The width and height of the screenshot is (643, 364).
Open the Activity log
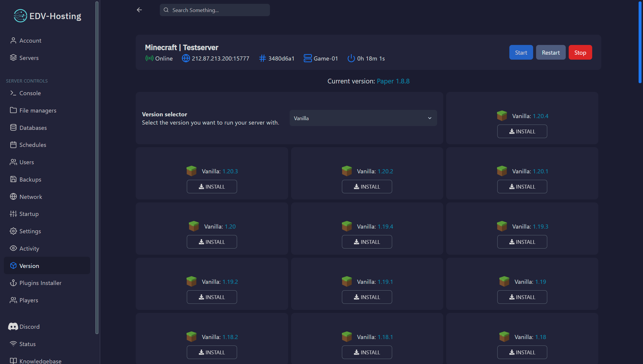pyautogui.click(x=47, y=249)
